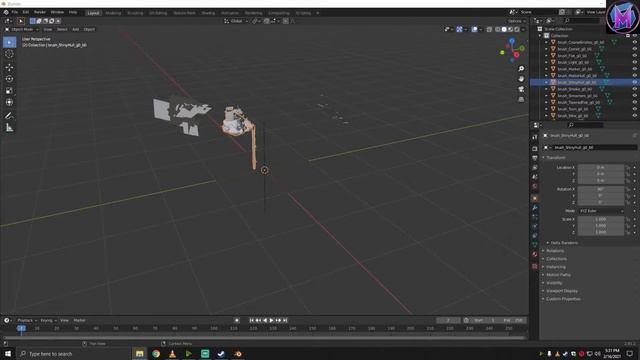This screenshot has height=360, width=640.
Task: Open the Output properties tab icon
Action: [535, 158]
